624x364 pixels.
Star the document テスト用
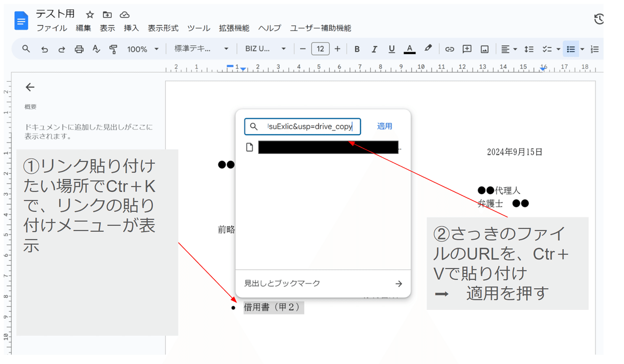90,15
